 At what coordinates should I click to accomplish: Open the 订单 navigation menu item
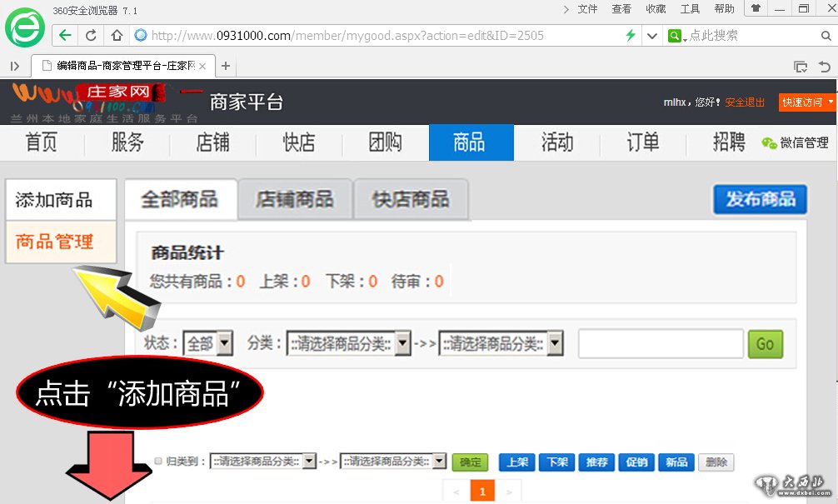642,142
